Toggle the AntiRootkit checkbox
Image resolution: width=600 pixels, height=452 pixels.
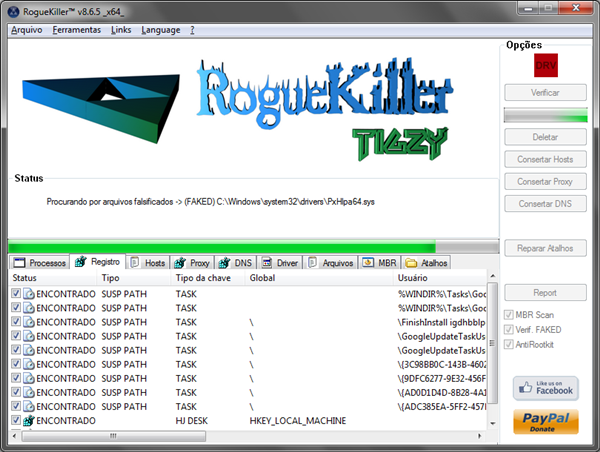click(x=509, y=344)
